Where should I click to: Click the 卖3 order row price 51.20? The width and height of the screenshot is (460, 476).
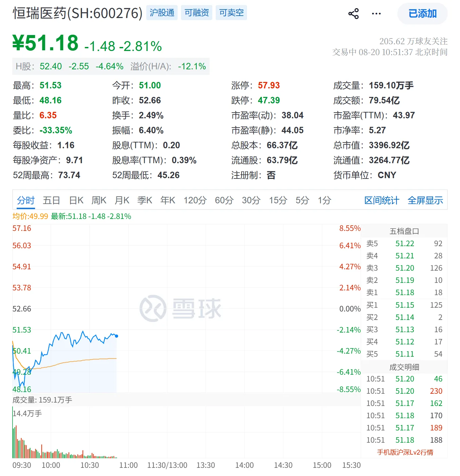coord(405,268)
